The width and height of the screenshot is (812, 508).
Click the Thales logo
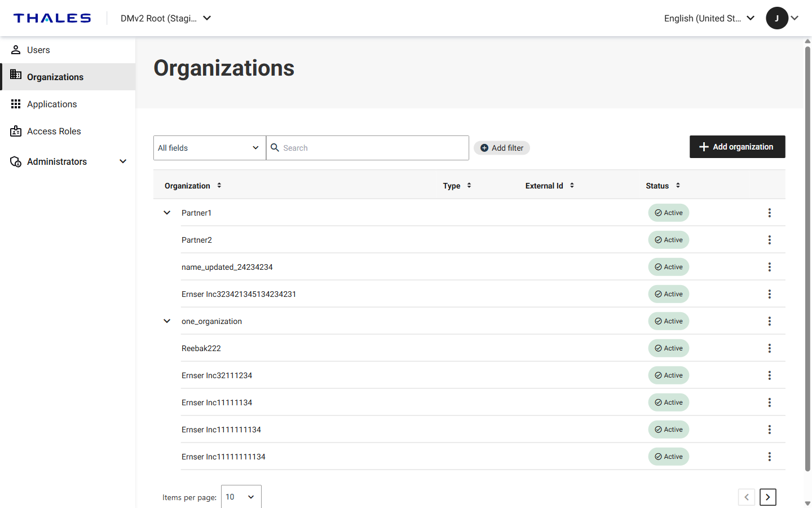click(x=52, y=18)
